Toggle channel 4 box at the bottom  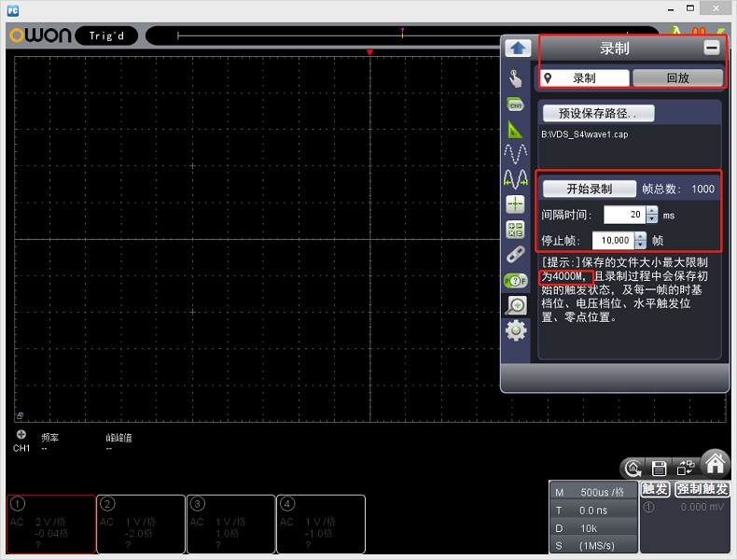tap(320, 524)
